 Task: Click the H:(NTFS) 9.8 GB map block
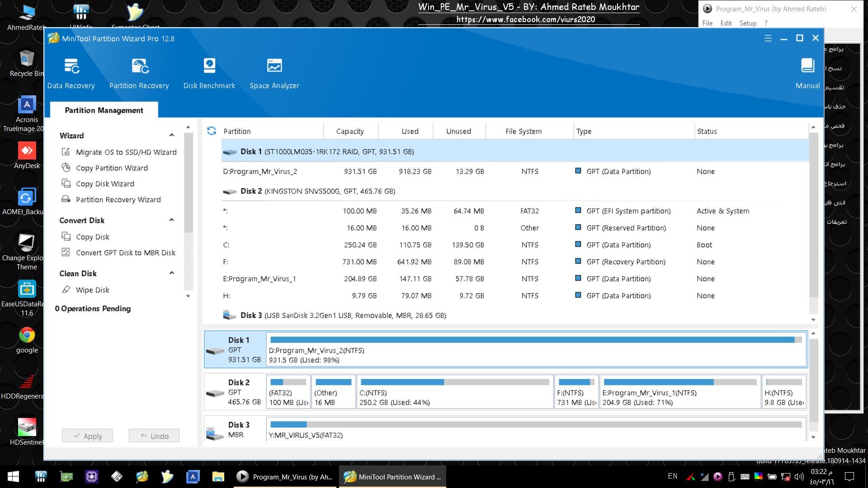pos(784,392)
